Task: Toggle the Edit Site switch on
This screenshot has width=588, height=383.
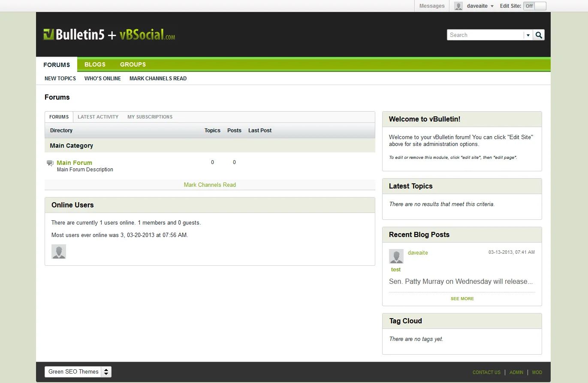Action: (x=534, y=6)
